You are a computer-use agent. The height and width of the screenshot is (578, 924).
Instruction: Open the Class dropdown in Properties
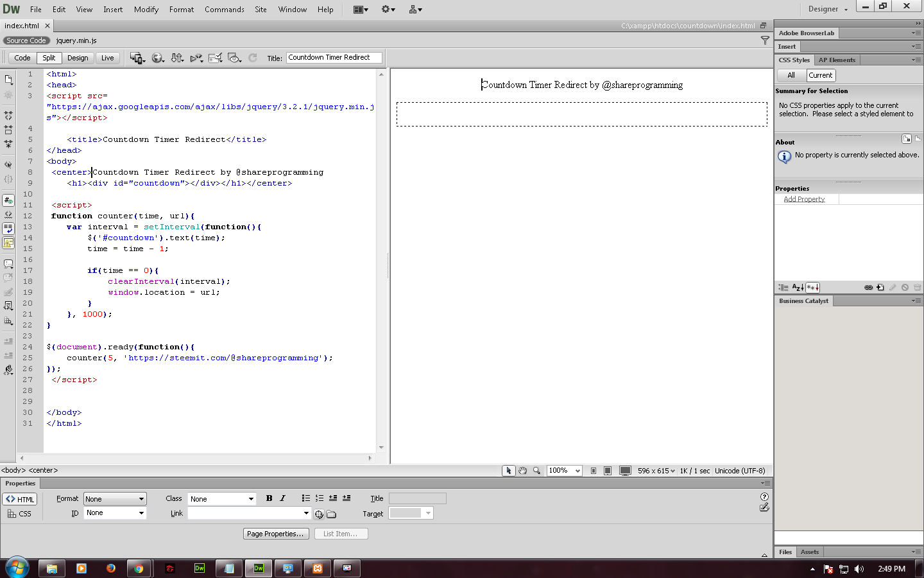221,499
